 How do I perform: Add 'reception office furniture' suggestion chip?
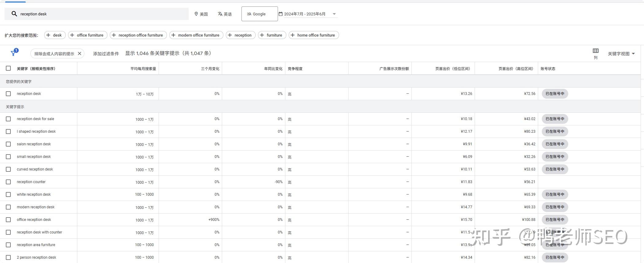[x=138, y=35]
